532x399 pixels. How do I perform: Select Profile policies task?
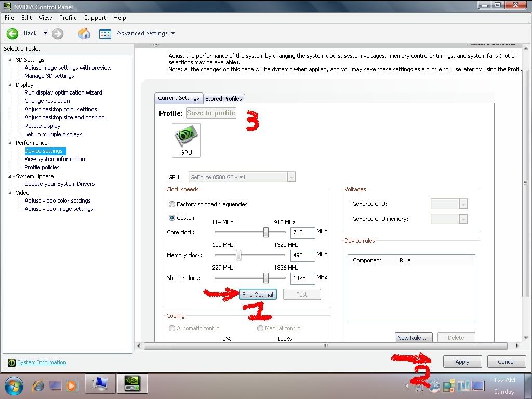(42, 167)
